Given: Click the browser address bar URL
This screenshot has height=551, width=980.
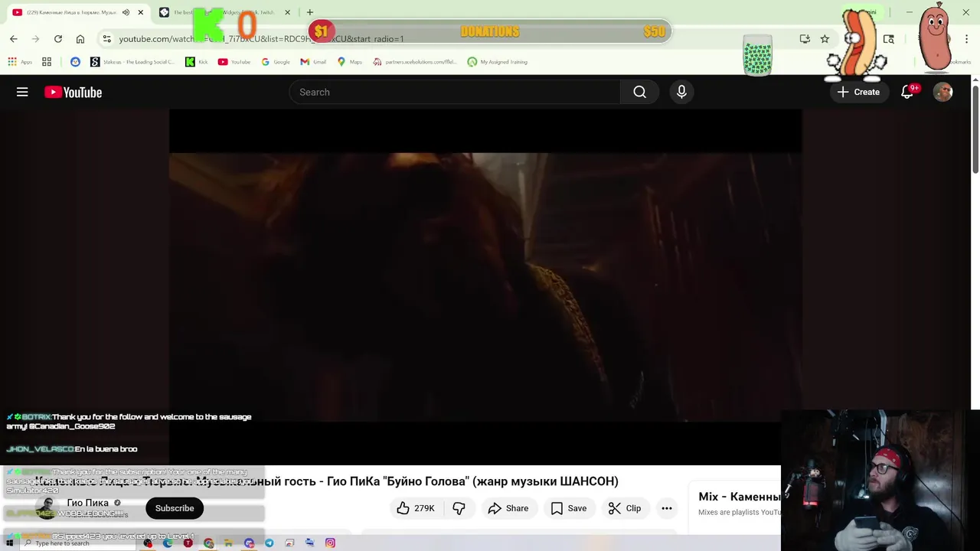Looking at the screenshot, I should [260, 38].
